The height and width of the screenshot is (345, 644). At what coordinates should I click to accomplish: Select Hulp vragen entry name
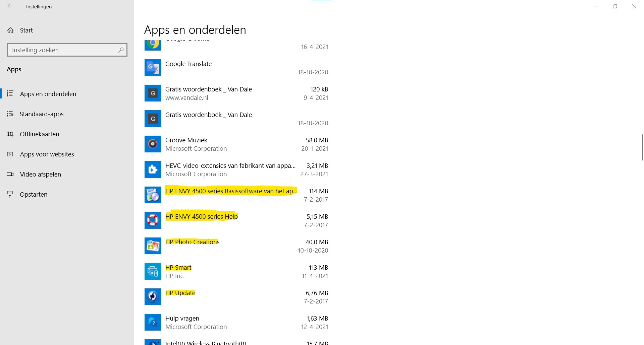point(182,319)
